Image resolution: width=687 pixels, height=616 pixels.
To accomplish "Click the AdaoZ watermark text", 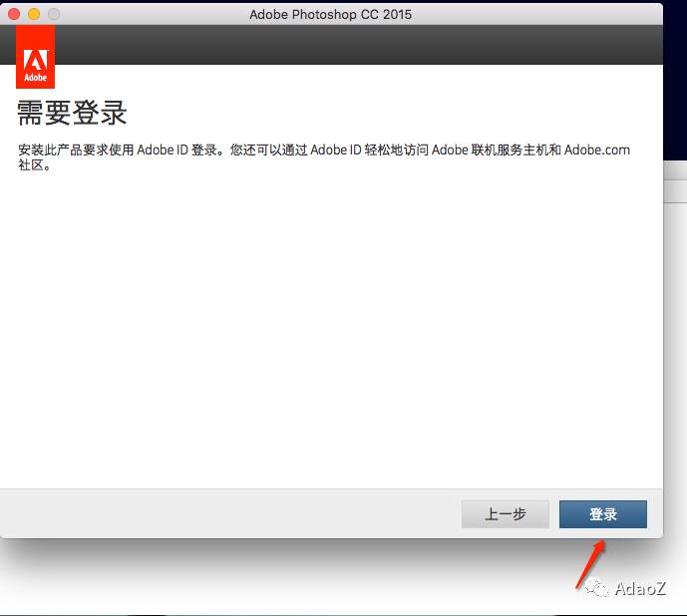I will (x=642, y=589).
